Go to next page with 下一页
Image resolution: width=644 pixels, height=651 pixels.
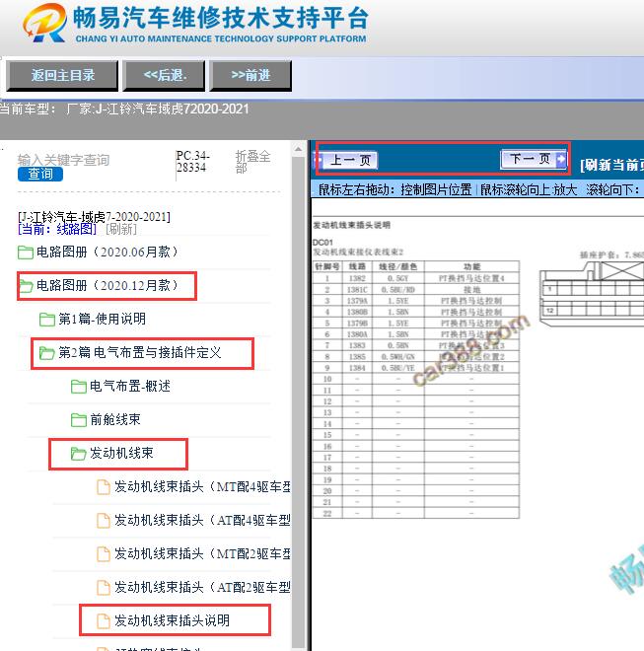coord(534,159)
